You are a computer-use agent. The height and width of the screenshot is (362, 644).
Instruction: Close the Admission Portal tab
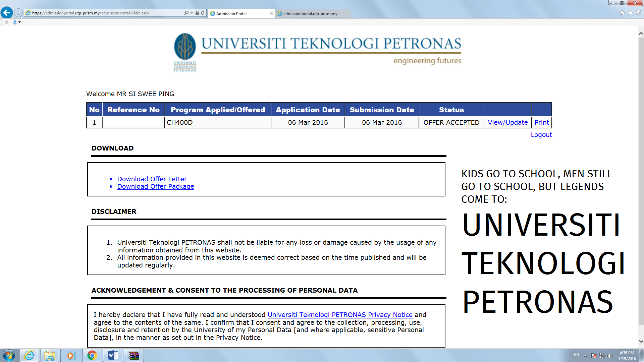pyautogui.click(x=271, y=13)
